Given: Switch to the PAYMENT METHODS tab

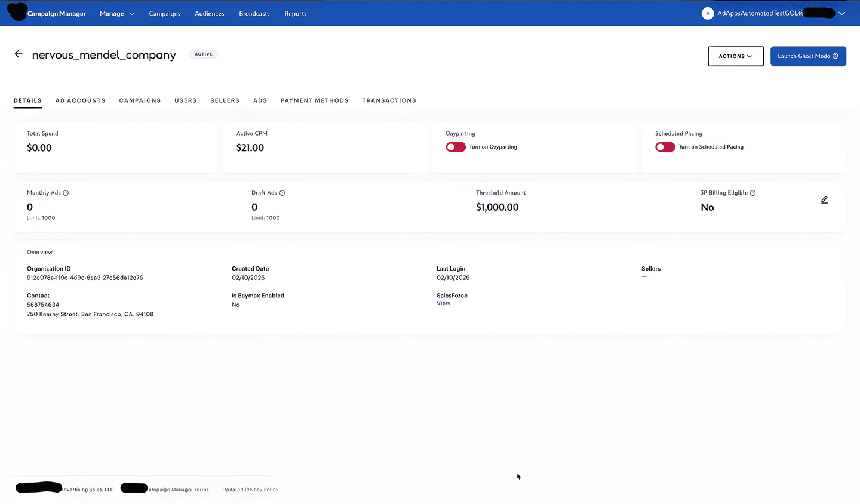Looking at the screenshot, I should 314,100.
